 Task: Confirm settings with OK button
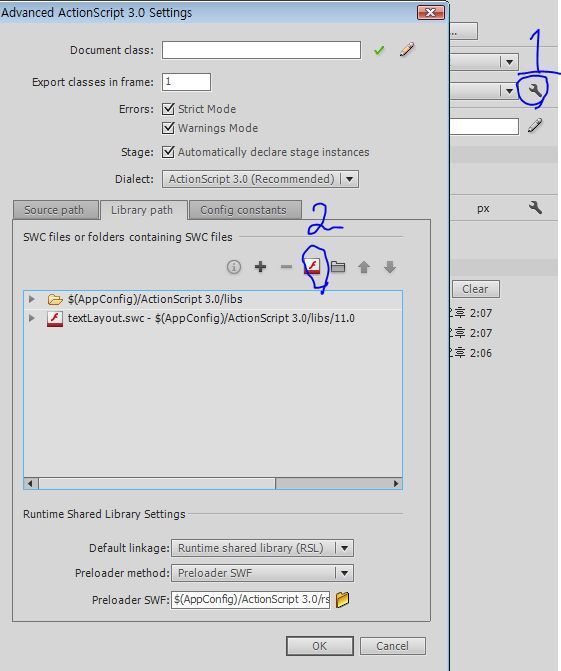coord(320,646)
